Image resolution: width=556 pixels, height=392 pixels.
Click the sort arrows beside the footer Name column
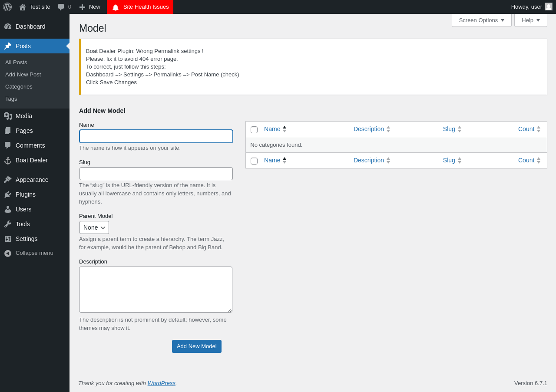[x=285, y=160]
